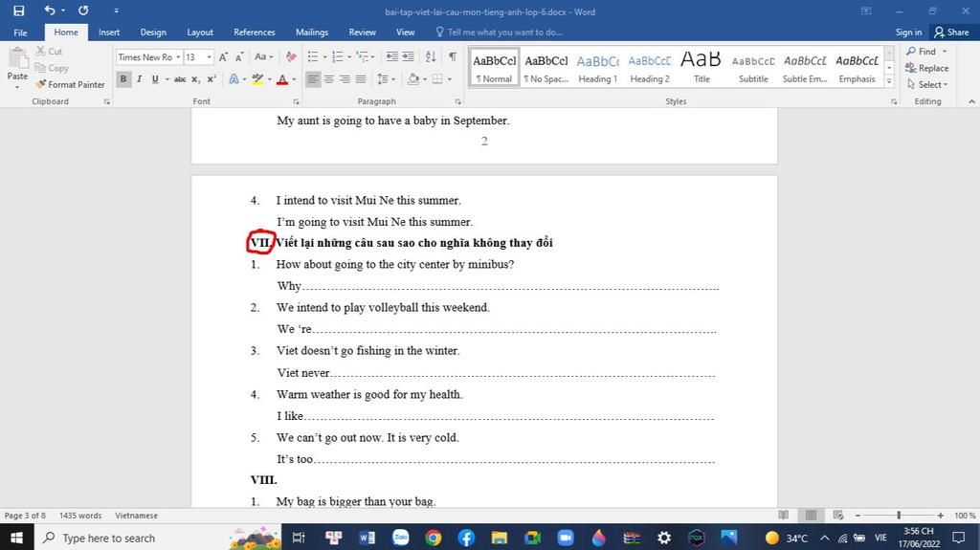
Task: Shrink font size icon
Action: tap(238, 56)
